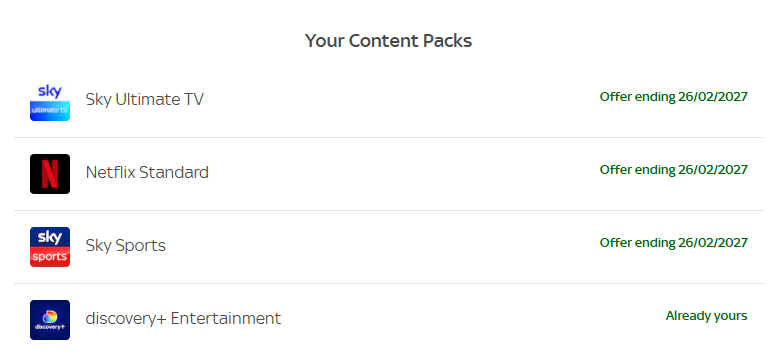Image resolution: width=774 pixels, height=362 pixels.
Task: Click the divider between Netflix and Sky Sports rows
Action: tap(389, 211)
